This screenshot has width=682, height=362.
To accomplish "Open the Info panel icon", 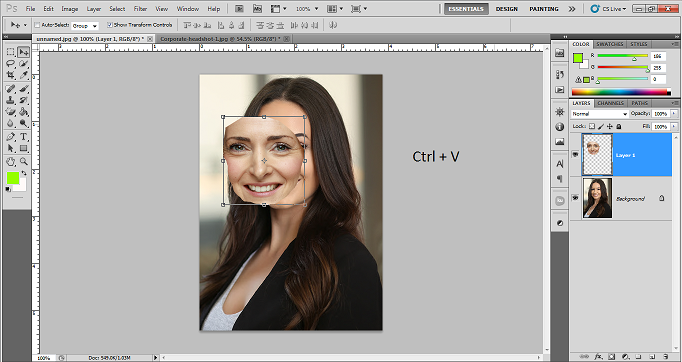I will coord(560,127).
